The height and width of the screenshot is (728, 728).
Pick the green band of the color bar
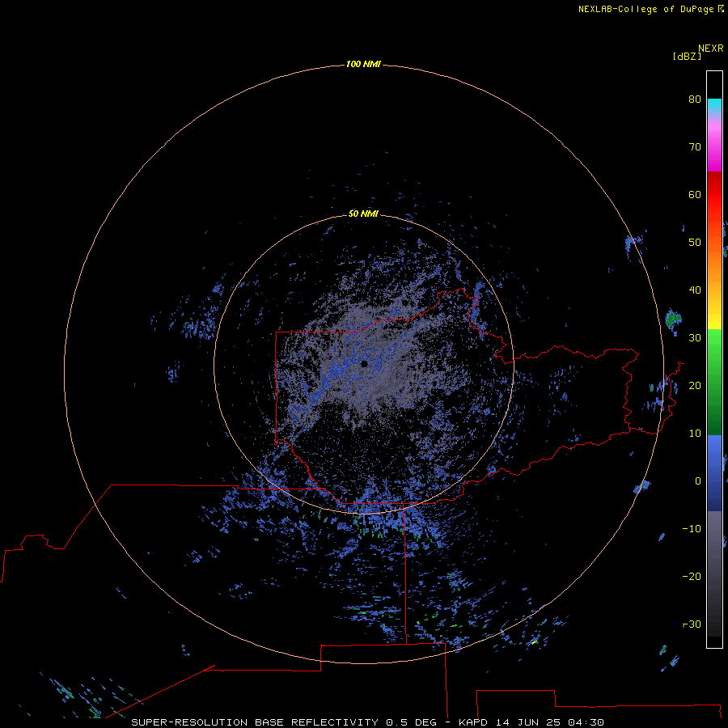click(x=714, y=382)
